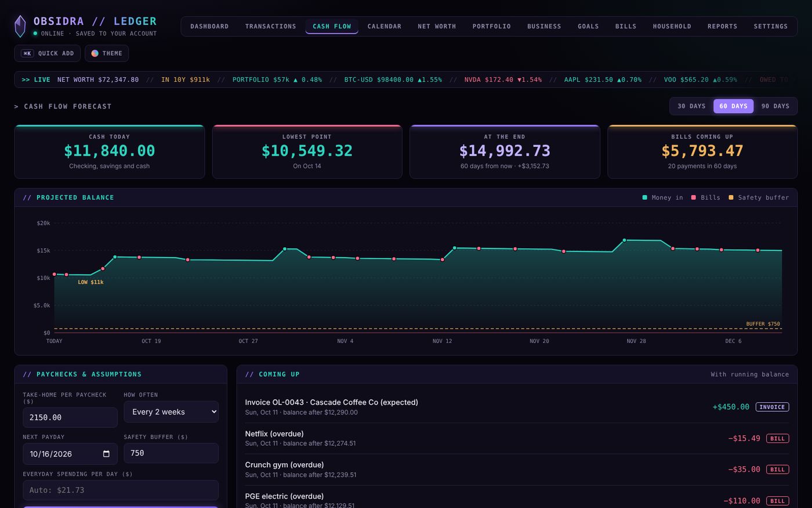The height and width of the screenshot is (508, 812).
Task: Select the 60 Days forecast range
Action: coord(733,106)
